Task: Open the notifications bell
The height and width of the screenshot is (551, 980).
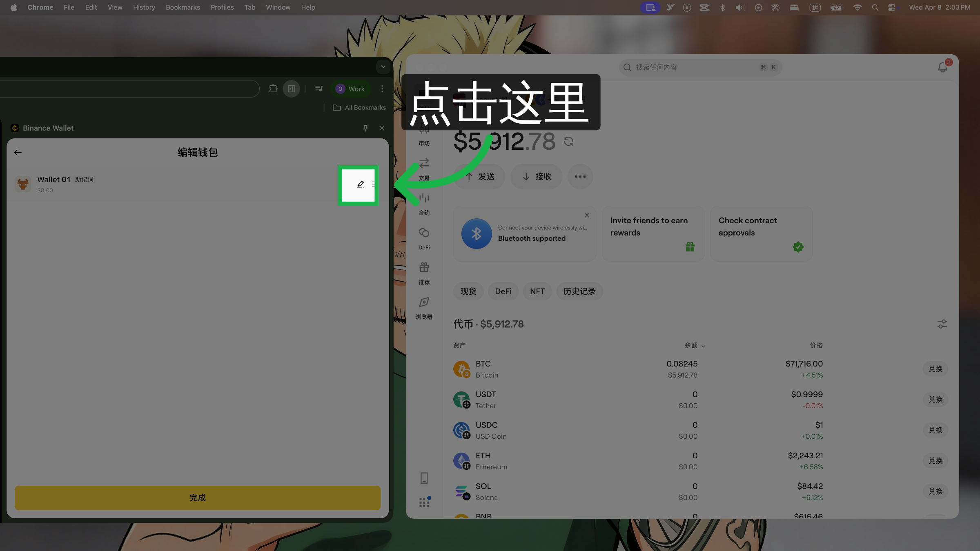Action: click(942, 67)
